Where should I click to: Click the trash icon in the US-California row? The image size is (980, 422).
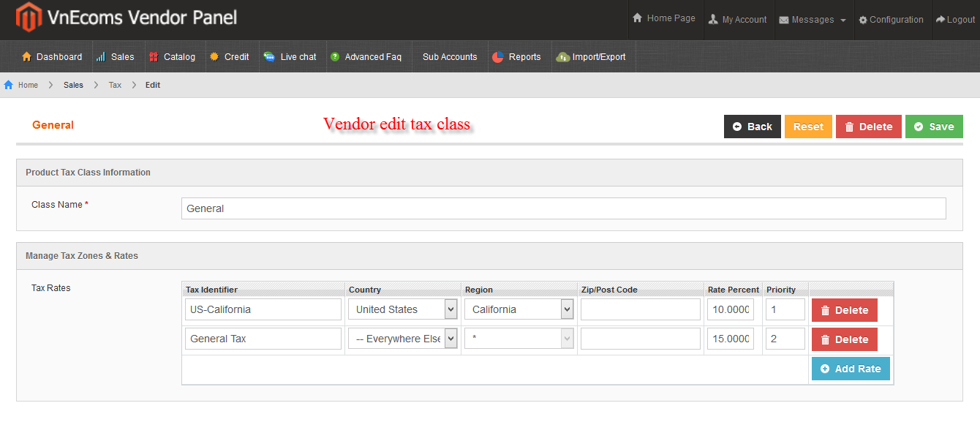(x=826, y=310)
